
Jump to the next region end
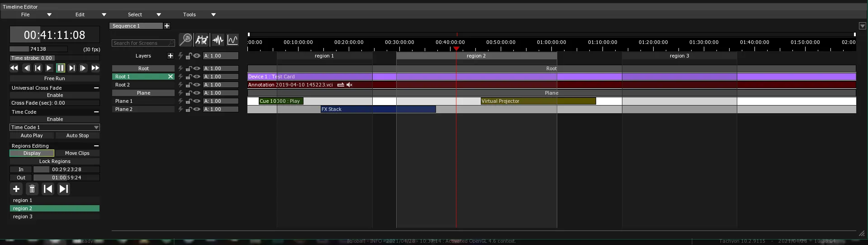pyautogui.click(x=64, y=189)
